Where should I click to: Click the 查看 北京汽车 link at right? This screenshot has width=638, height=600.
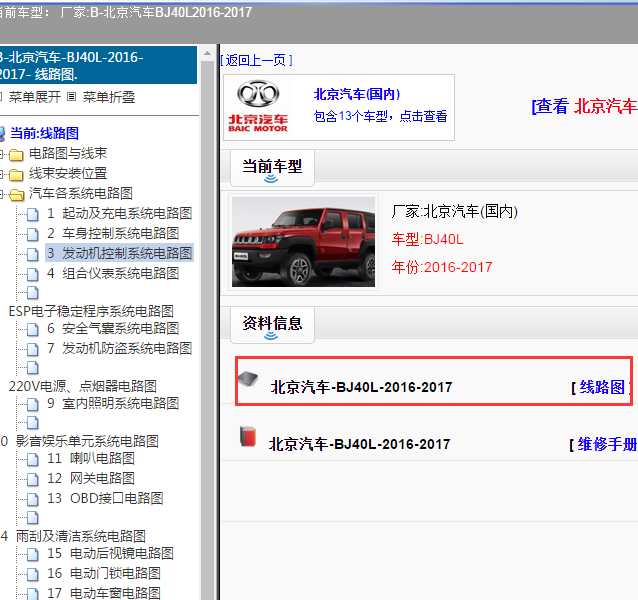pyautogui.click(x=585, y=106)
